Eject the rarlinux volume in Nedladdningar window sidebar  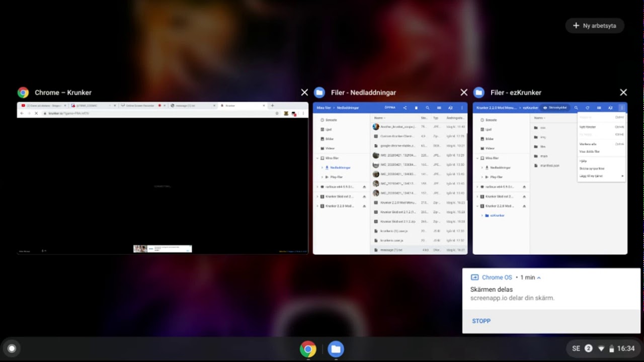coord(364,187)
